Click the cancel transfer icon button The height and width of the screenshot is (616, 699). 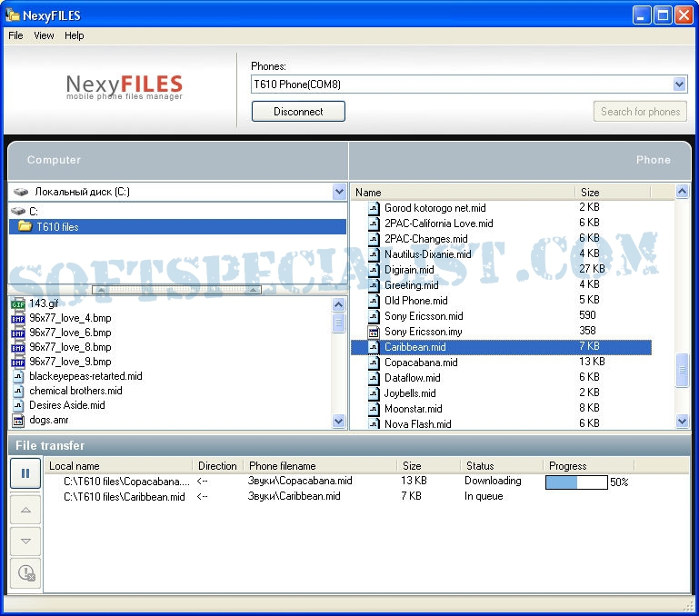tap(25, 573)
